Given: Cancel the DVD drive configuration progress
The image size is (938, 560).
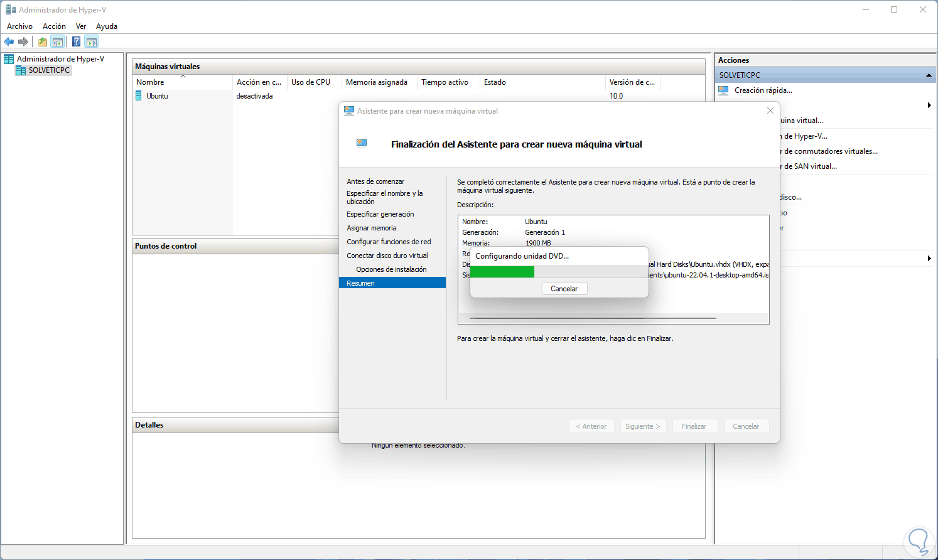Looking at the screenshot, I should 564,289.
